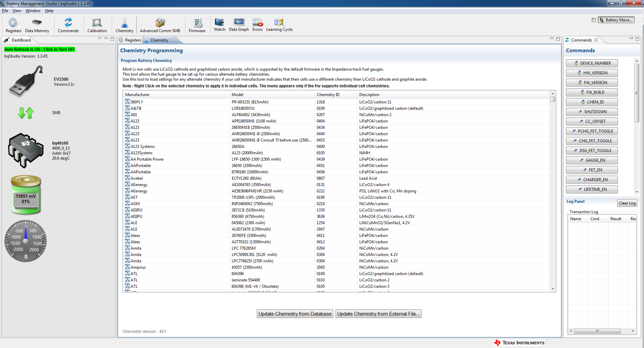
Task: Send the GAUGE_EN command
Action: (592, 160)
